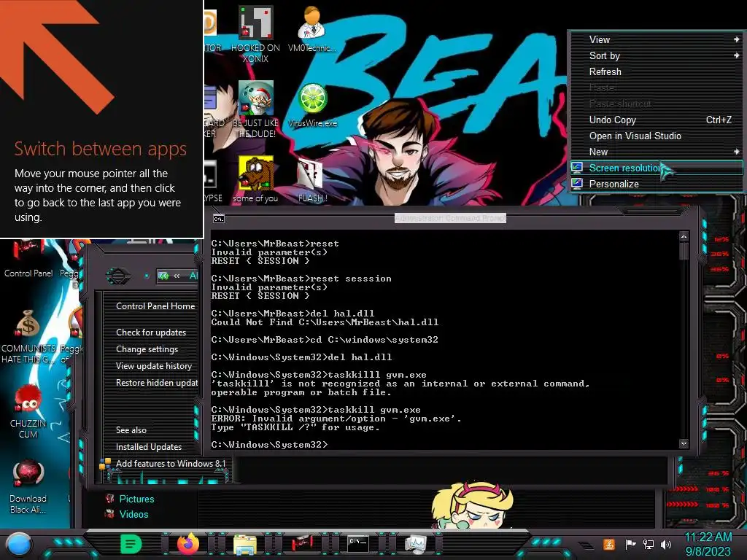Click the Control Panel back navigation orb
Image resolution: width=747 pixels, height=560 pixels.
click(x=117, y=276)
